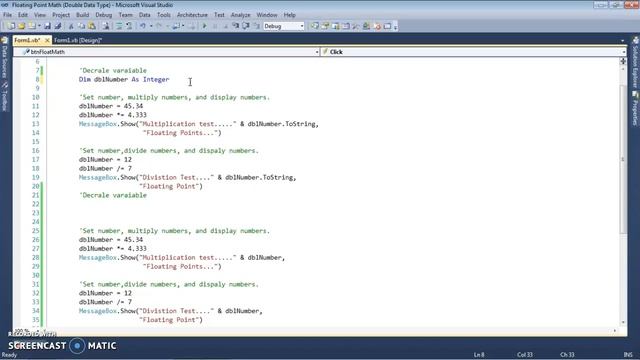
Task: Click the Step Over debug icon
Action: pyautogui.click(x=246, y=26)
